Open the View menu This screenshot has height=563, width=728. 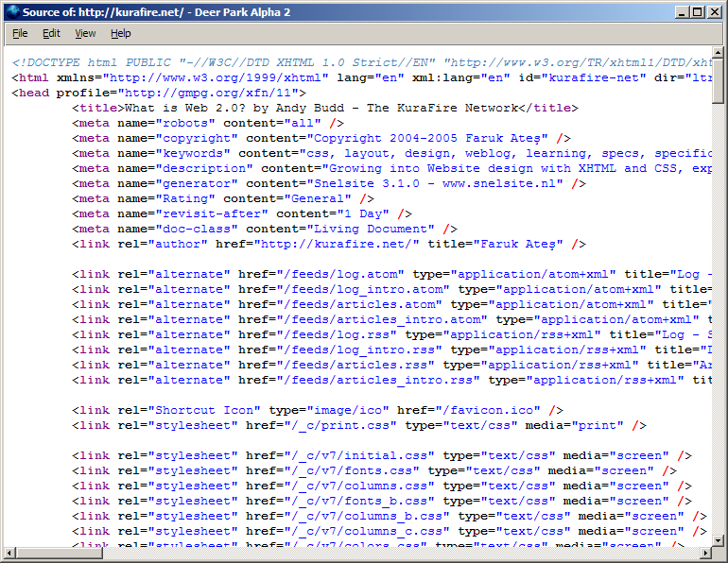click(85, 33)
